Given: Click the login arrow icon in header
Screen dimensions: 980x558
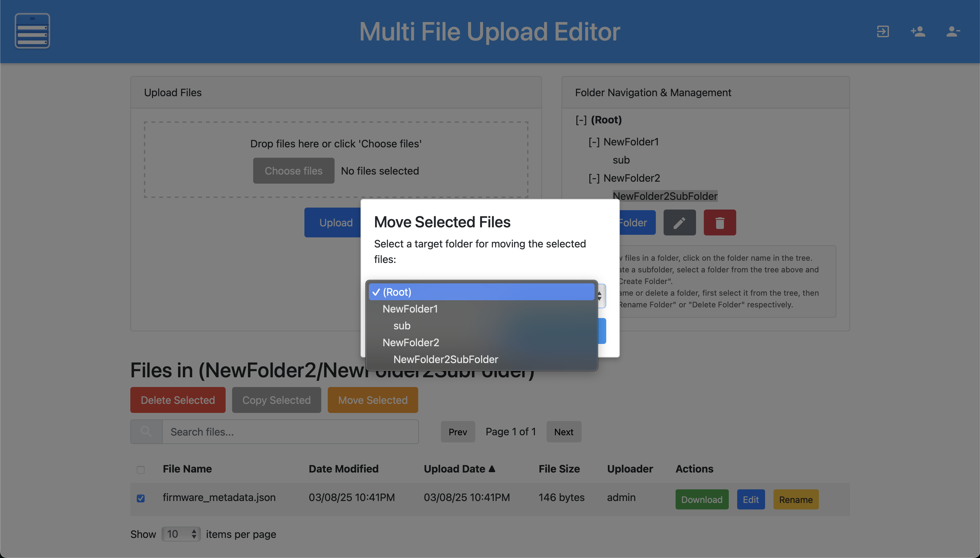Looking at the screenshot, I should point(882,31).
